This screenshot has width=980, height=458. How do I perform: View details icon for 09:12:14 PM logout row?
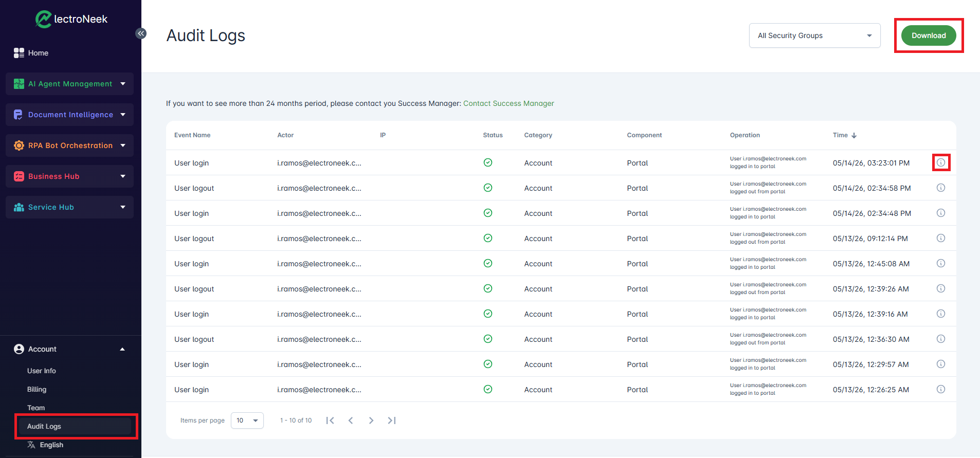(941, 238)
